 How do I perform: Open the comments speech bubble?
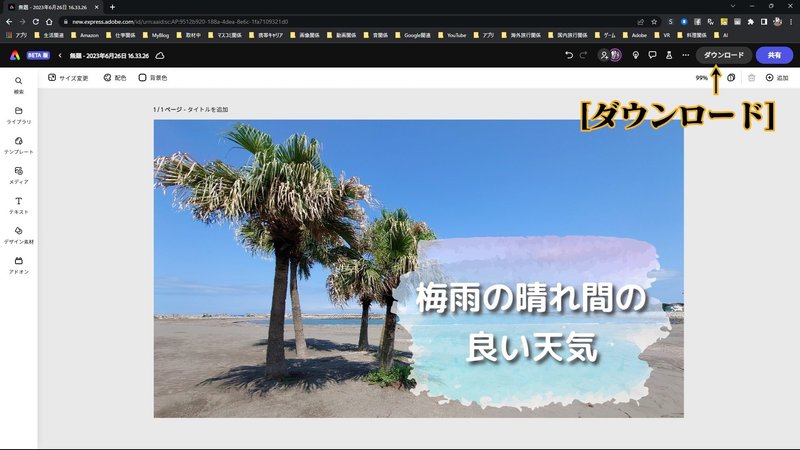(652, 55)
